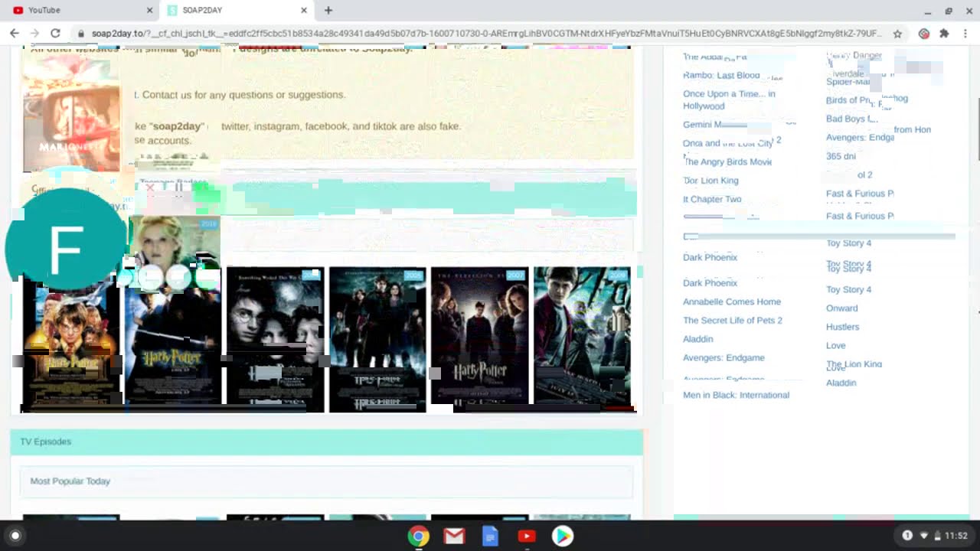The height and width of the screenshot is (551, 980).
Task: Open the red extension icon in toolbar
Action: point(924,34)
